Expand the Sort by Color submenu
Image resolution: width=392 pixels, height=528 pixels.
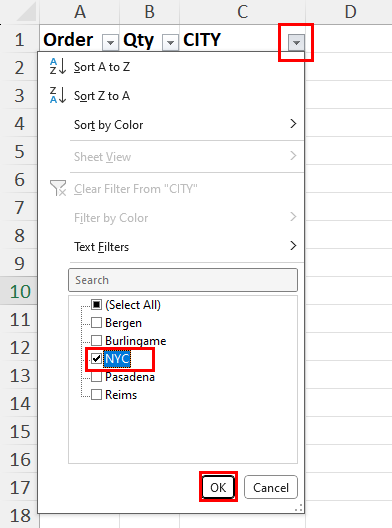pyautogui.click(x=187, y=125)
